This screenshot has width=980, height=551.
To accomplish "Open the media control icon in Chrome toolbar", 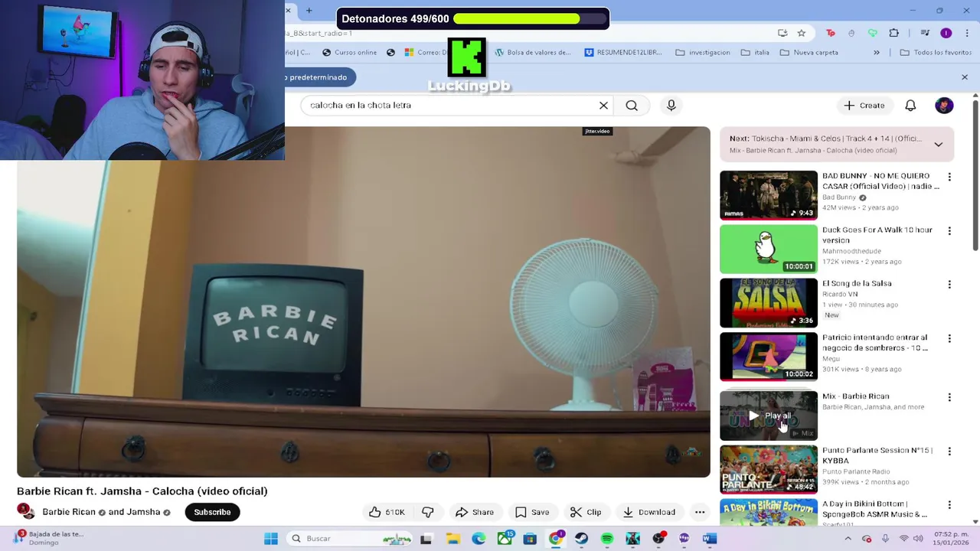I will click(925, 33).
